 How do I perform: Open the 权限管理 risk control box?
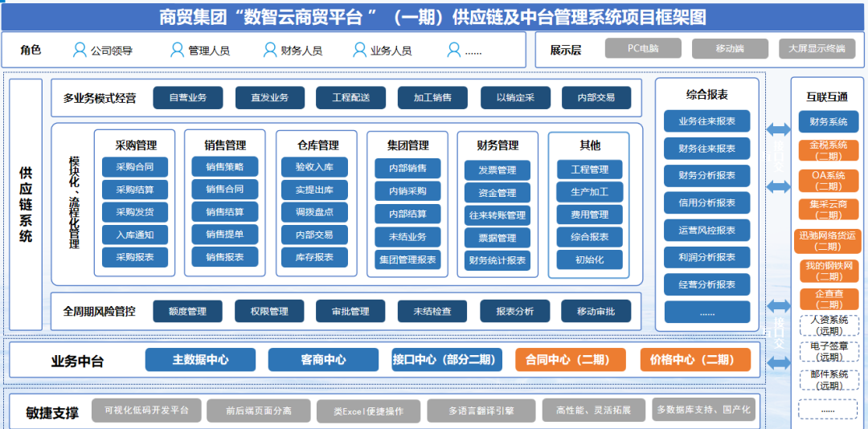[269, 311]
